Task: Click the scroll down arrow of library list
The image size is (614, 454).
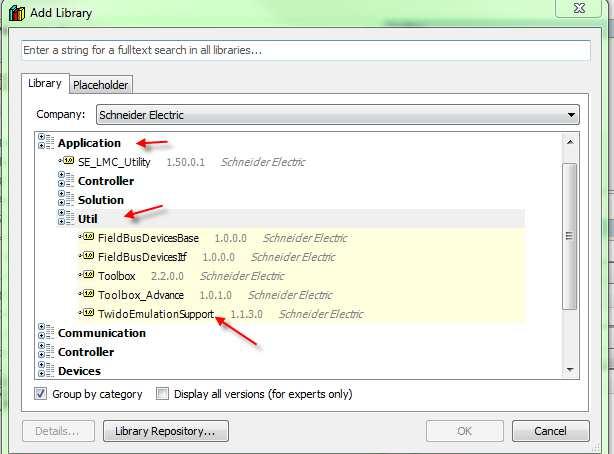Action: (x=570, y=369)
